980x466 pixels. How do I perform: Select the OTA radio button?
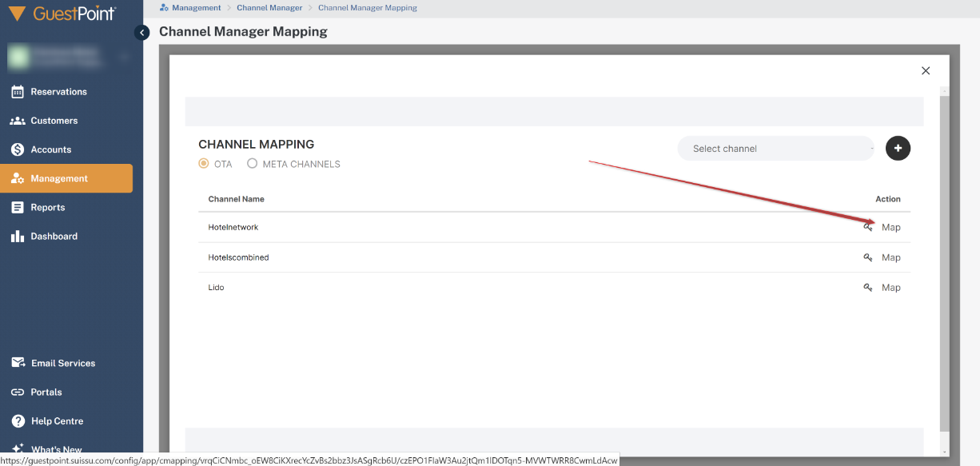point(204,164)
